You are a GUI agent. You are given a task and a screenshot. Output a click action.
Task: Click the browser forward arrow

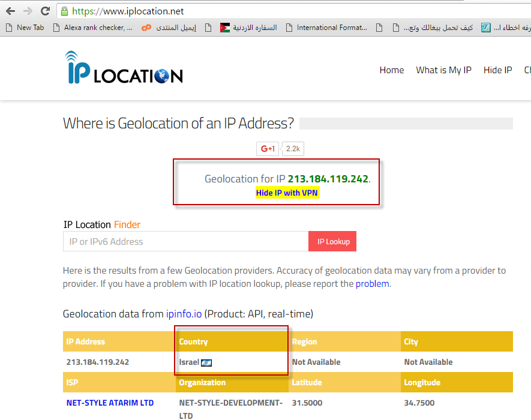pyautogui.click(x=28, y=11)
